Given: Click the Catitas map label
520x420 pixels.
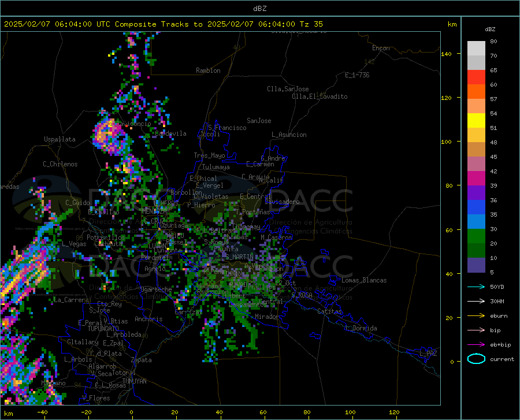Looking at the screenshot, I should pyautogui.click(x=329, y=311).
